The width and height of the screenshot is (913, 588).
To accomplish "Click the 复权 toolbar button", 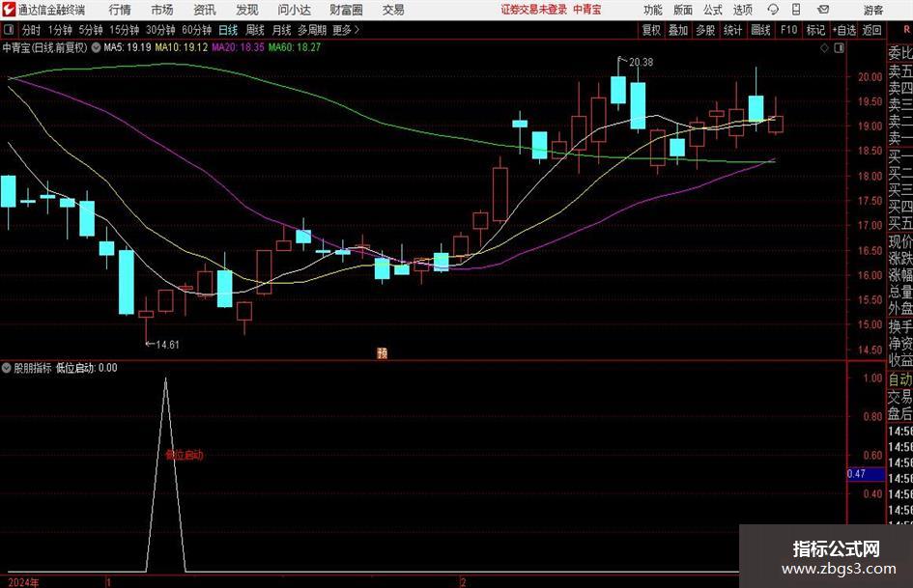I will click(651, 30).
